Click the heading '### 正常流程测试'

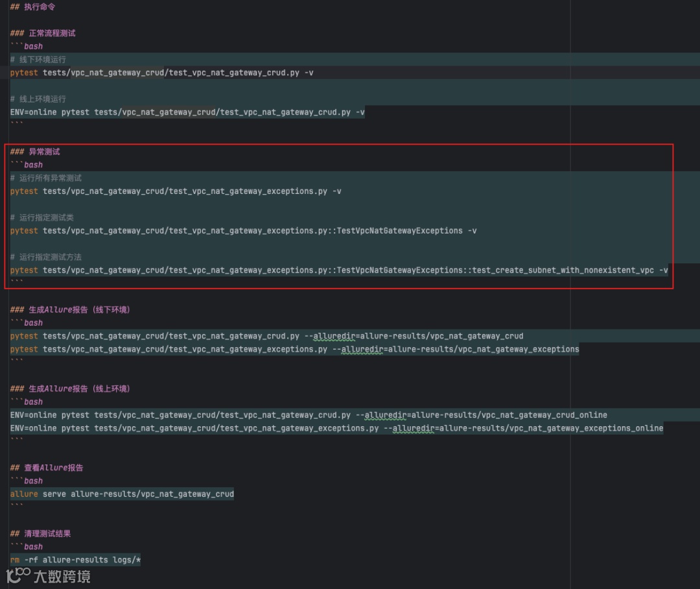(x=43, y=33)
